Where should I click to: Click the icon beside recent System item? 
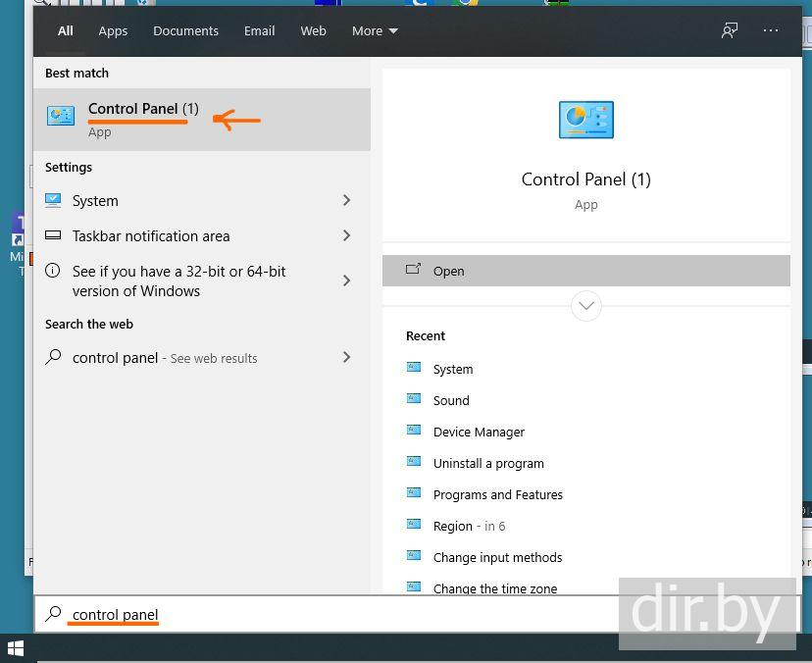click(x=414, y=367)
